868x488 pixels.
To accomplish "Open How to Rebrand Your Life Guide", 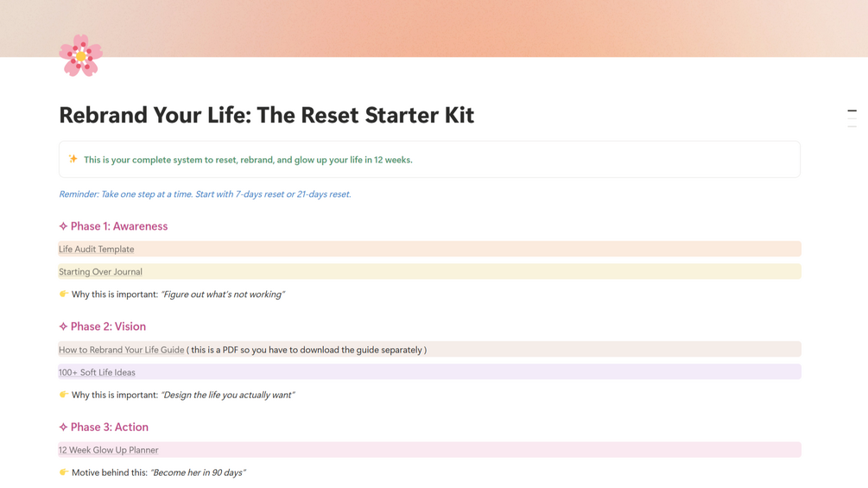I will click(x=121, y=350).
